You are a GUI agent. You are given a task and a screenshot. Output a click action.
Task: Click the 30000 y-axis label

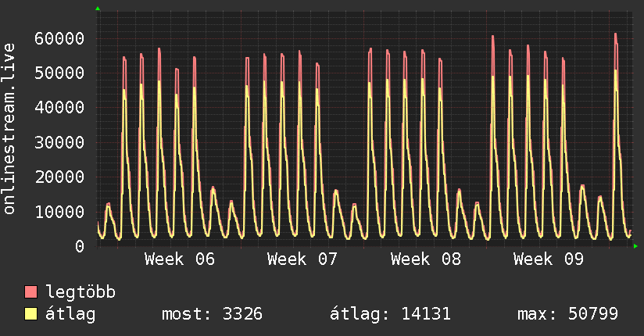pyautogui.click(x=59, y=142)
